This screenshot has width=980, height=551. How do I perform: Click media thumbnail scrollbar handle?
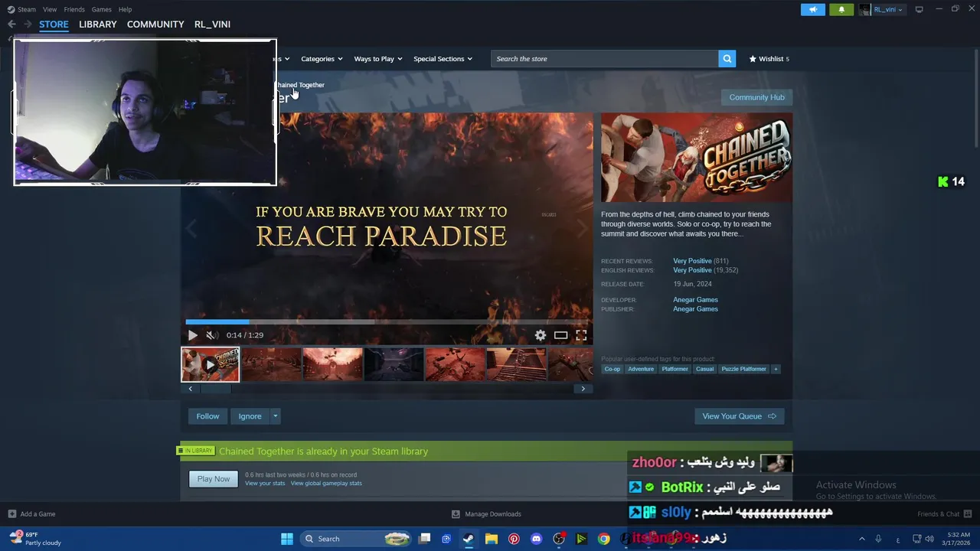tap(215, 389)
